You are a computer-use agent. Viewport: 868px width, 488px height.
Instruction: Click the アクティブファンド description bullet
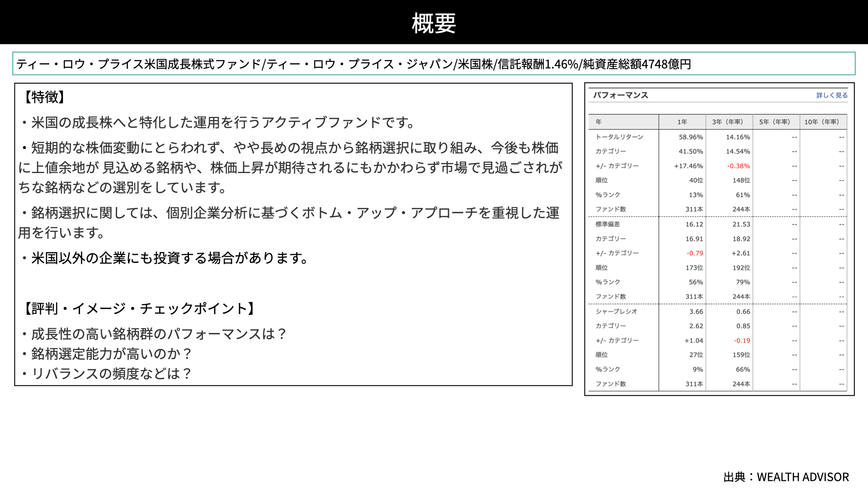tap(218, 122)
